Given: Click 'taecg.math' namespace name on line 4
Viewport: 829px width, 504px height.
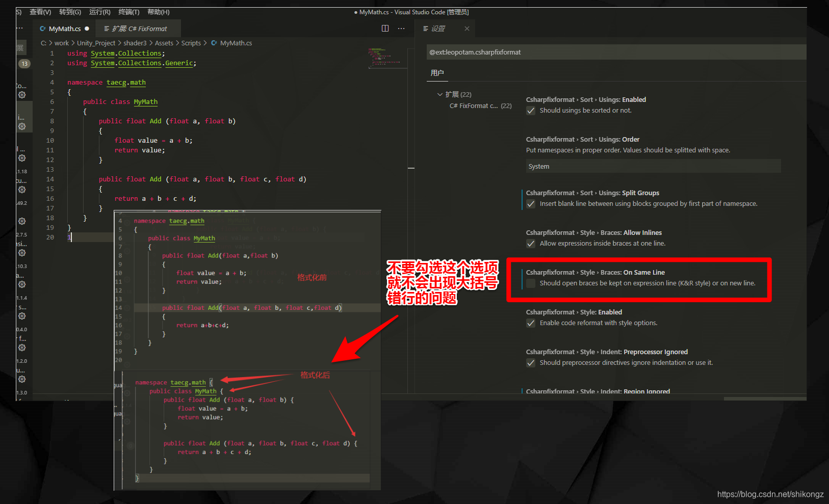Looking at the screenshot, I should pyautogui.click(x=126, y=83).
